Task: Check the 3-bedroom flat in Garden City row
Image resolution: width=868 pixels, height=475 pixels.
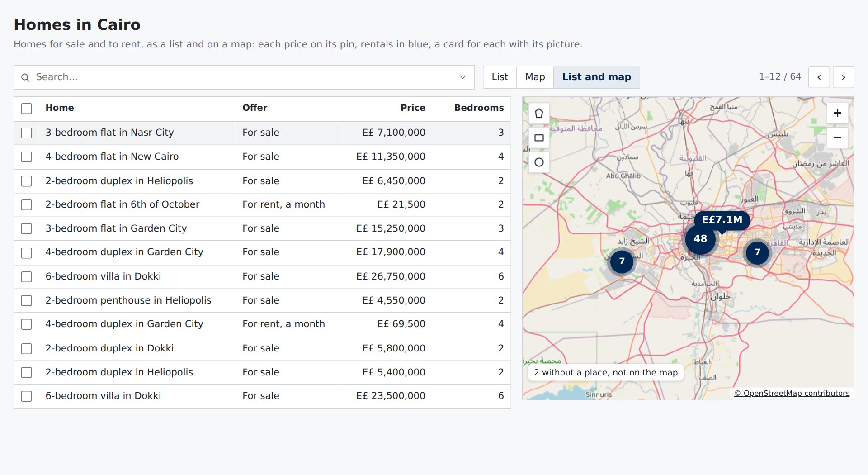Action: click(27, 229)
